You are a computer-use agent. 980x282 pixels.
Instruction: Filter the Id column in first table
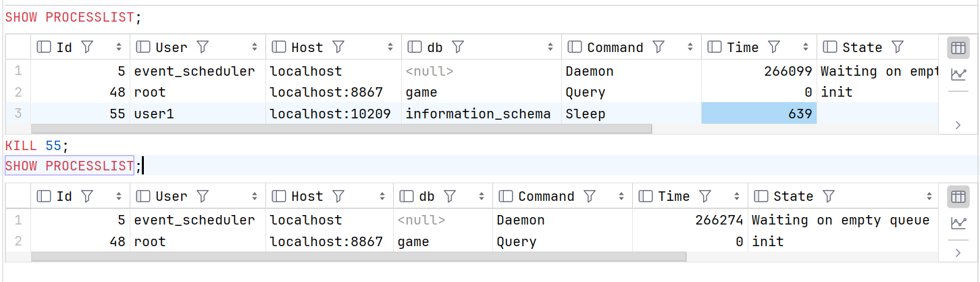point(86,47)
